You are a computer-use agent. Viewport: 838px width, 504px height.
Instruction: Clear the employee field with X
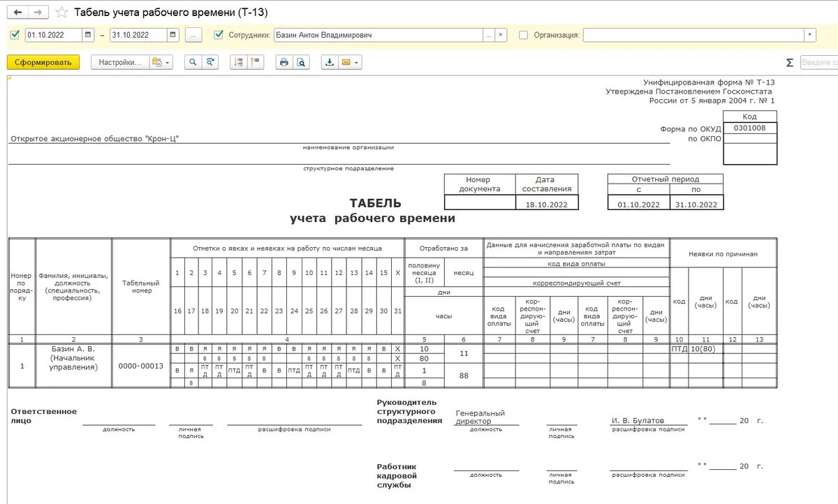[501, 35]
